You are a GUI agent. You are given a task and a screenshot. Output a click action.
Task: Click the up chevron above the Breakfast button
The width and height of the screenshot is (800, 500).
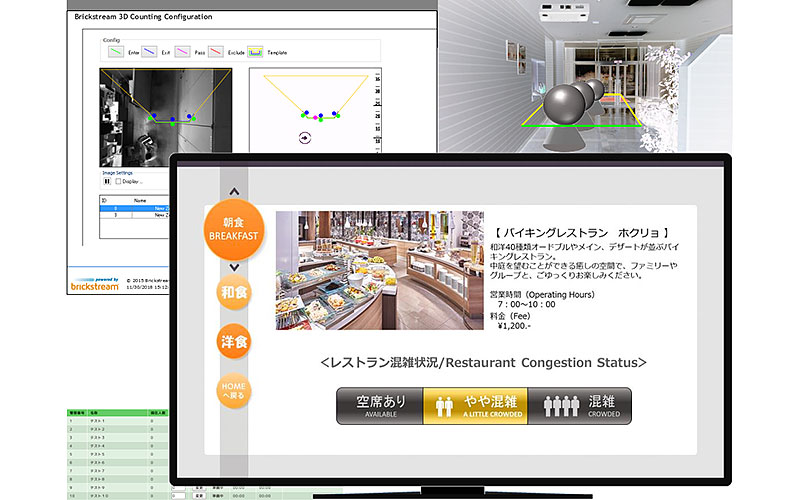point(234,192)
